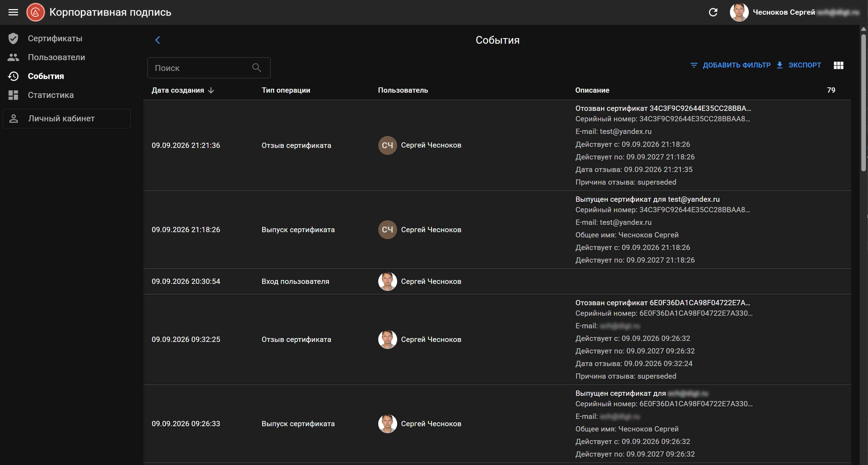Viewport: 868px width, 465px height.
Task: Click the user photo in the Вход пользователя row
Action: [x=387, y=281]
